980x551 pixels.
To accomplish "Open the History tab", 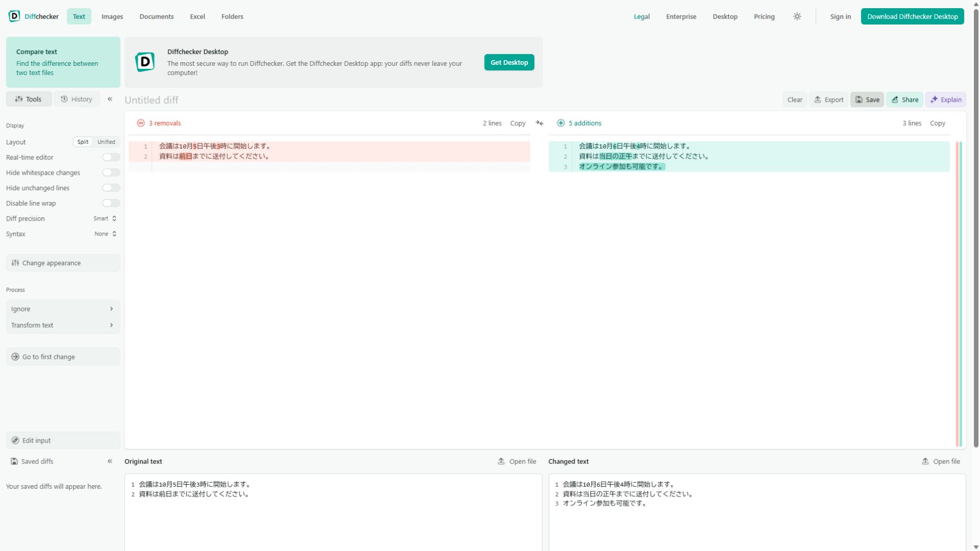I will (x=77, y=99).
